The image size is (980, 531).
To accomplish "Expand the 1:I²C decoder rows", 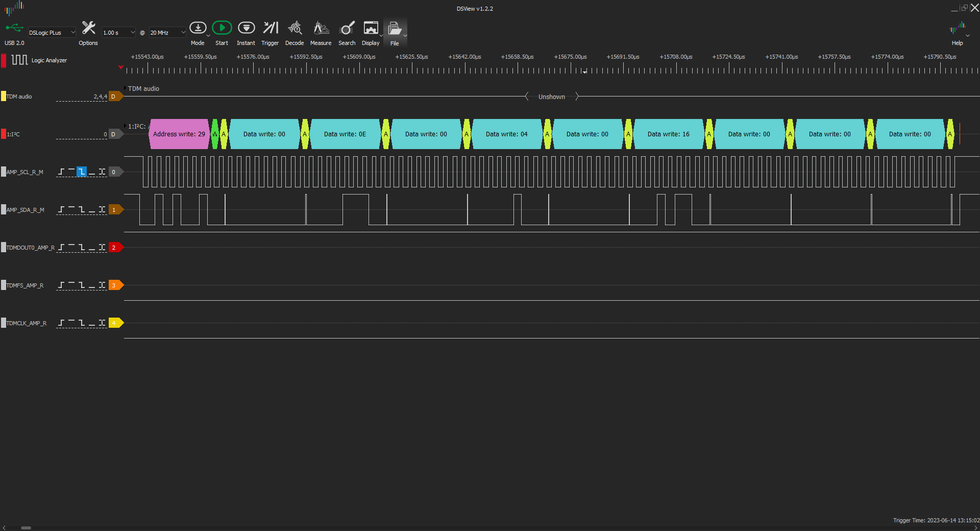I will (125, 126).
